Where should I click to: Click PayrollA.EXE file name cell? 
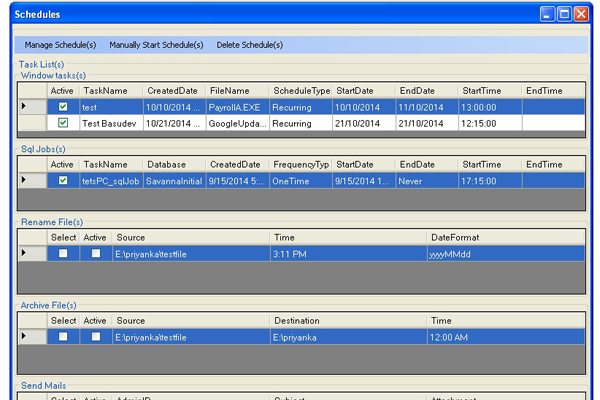[x=238, y=107]
